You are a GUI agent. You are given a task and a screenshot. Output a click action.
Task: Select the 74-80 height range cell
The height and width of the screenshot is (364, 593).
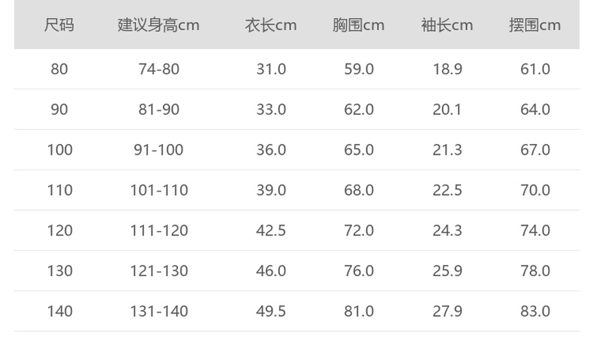(x=158, y=69)
